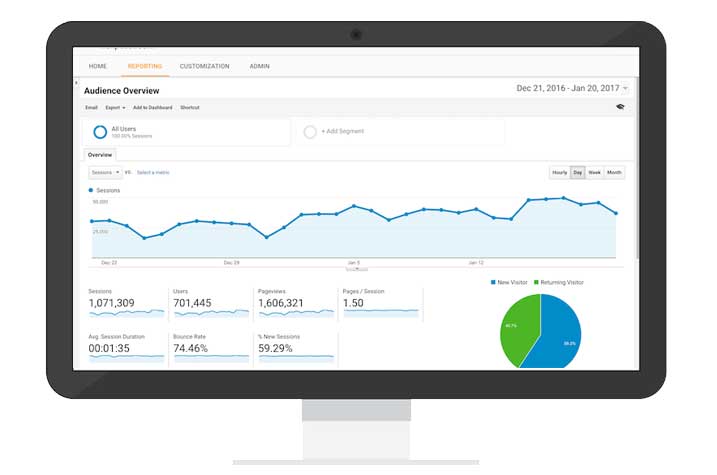Image resolution: width=717 pixels, height=475 pixels.
Task: Select Avg. Session Duration 00:01:35 metric
Action: point(126,349)
